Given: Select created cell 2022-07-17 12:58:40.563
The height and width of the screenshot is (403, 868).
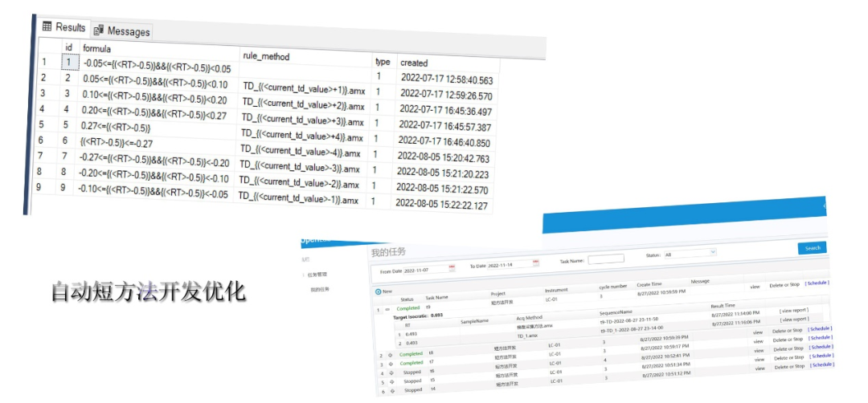Looking at the screenshot, I should [447, 79].
